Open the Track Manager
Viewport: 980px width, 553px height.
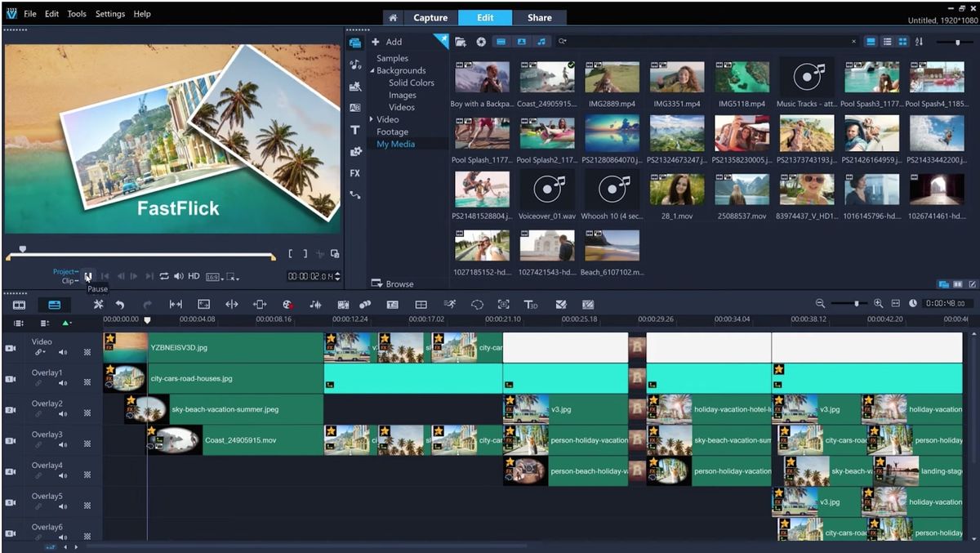(421, 304)
